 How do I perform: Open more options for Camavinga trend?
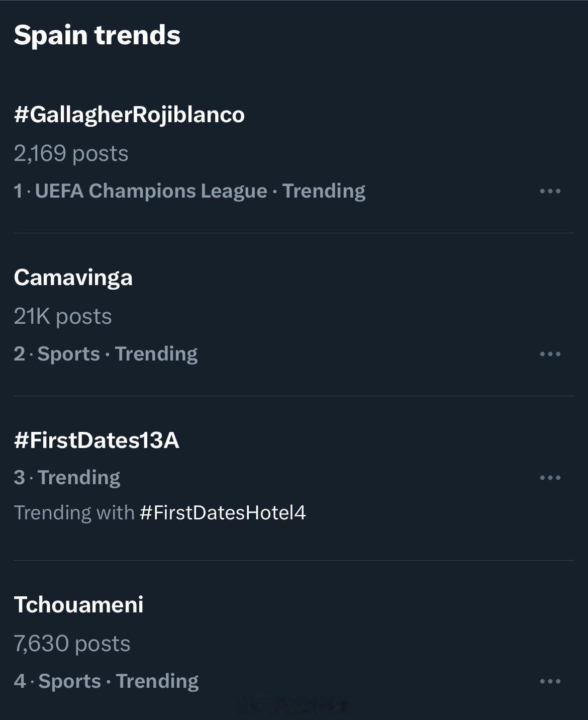point(550,354)
